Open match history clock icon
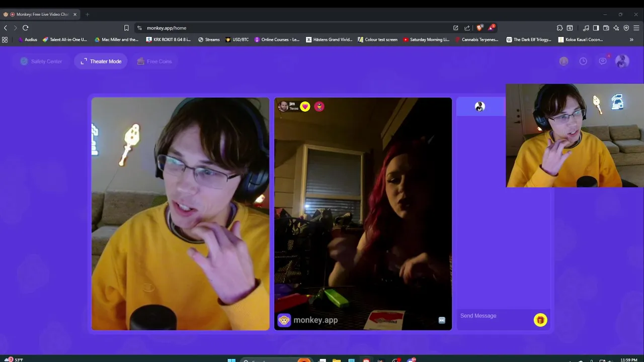This screenshot has width=644, height=362. [583, 61]
